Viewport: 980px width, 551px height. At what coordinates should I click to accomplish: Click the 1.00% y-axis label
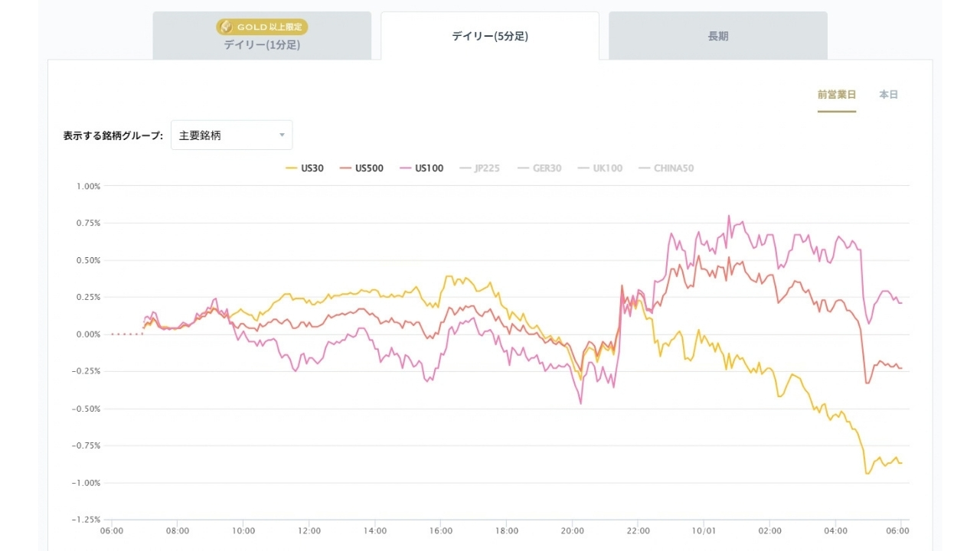[x=88, y=186]
